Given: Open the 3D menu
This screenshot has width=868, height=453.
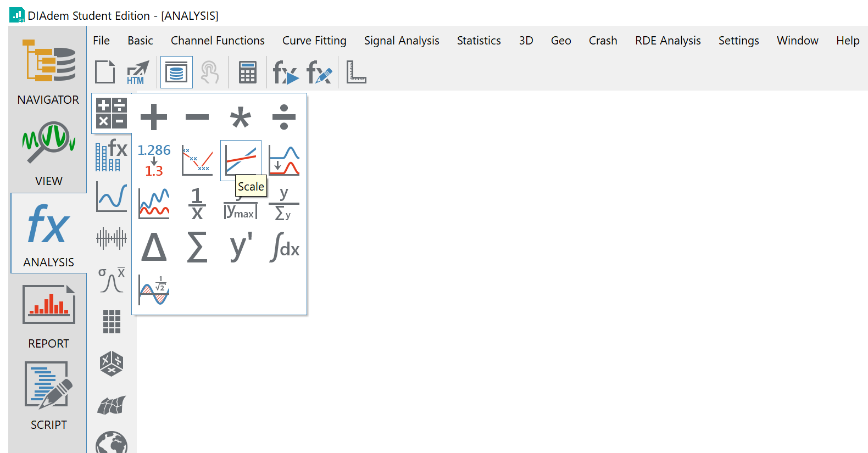Looking at the screenshot, I should click(x=526, y=41).
